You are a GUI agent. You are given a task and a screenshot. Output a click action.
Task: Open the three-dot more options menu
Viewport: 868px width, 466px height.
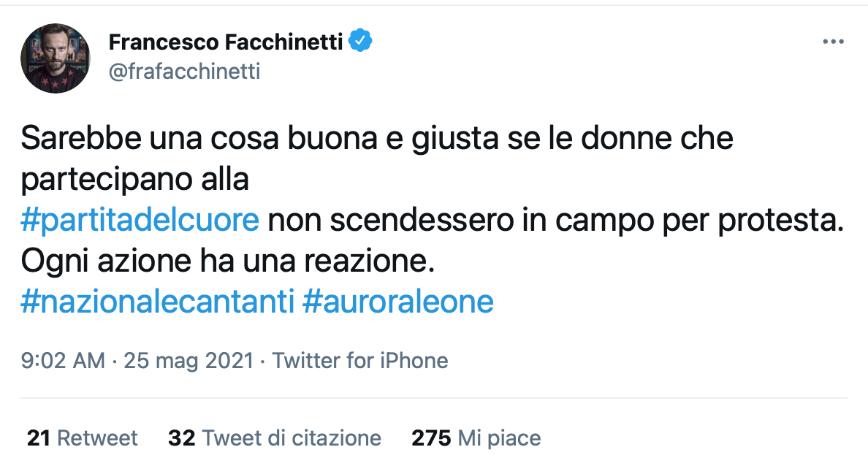point(833,42)
